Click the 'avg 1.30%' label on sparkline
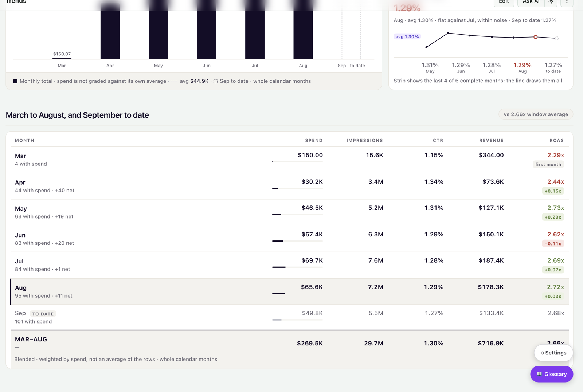The width and height of the screenshot is (583, 392). point(407,36)
